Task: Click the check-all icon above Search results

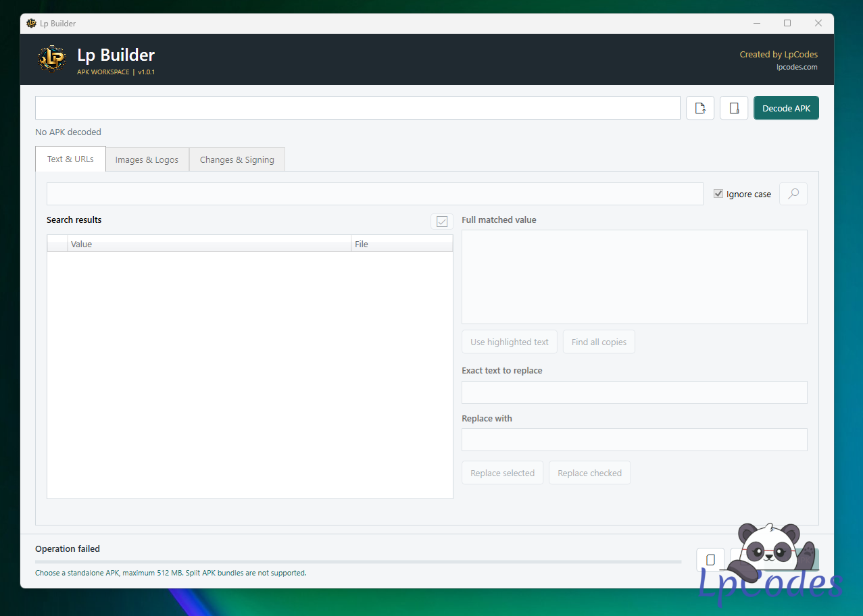Action: (x=442, y=222)
